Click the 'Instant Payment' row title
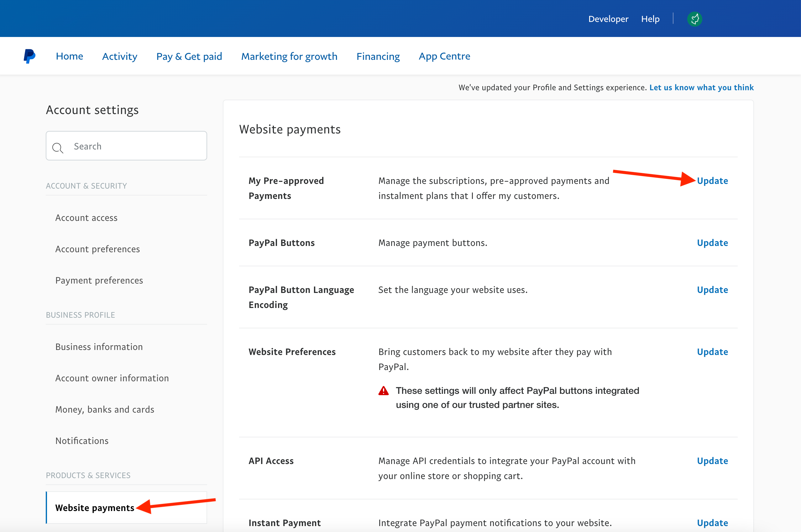801x532 pixels. click(x=285, y=523)
